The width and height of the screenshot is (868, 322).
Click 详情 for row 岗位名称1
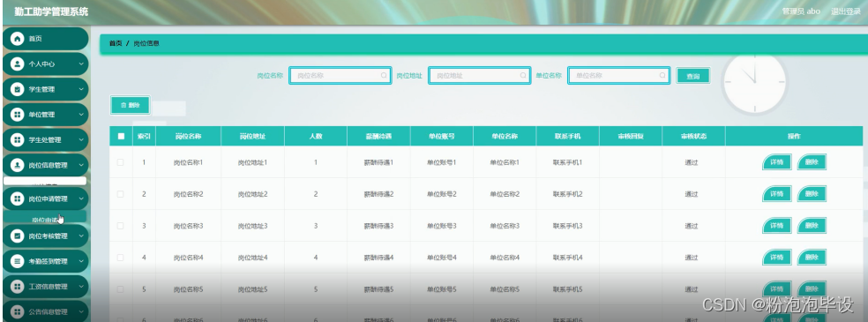click(x=776, y=162)
